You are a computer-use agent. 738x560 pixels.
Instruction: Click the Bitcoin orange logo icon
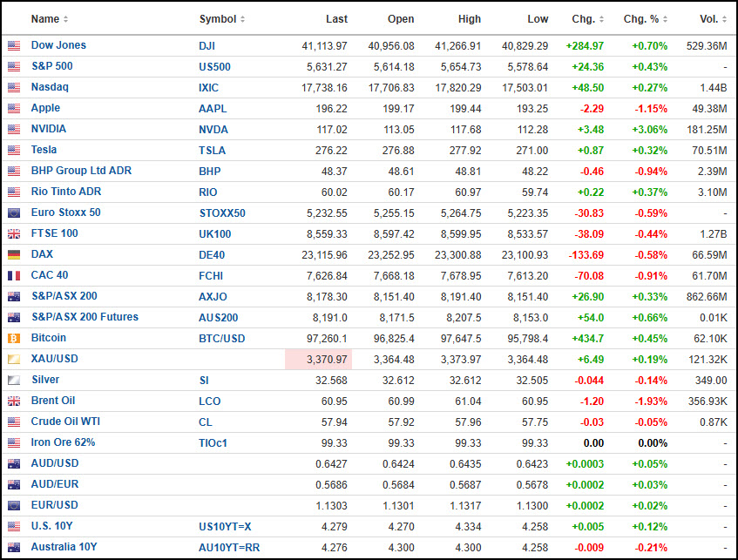point(14,339)
